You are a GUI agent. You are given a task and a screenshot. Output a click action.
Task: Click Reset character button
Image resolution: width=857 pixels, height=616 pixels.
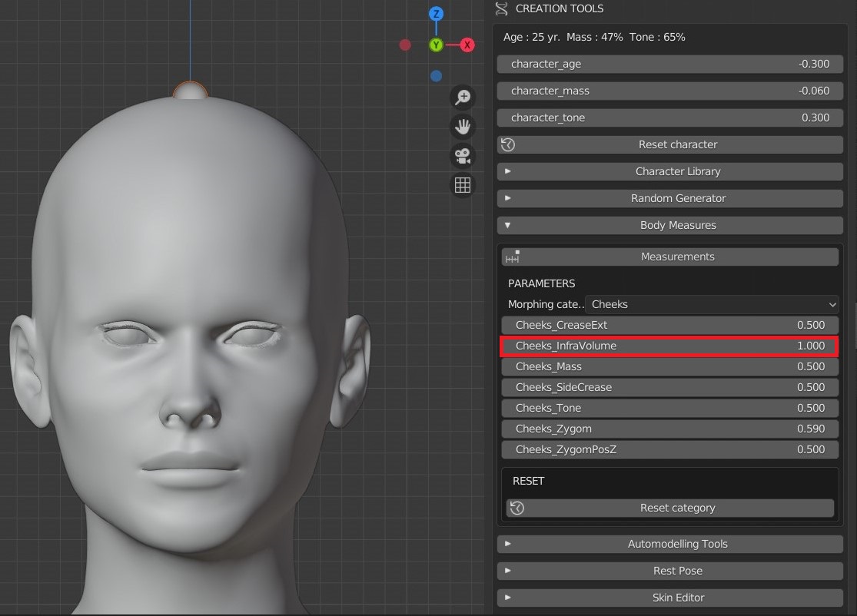tap(670, 144)
